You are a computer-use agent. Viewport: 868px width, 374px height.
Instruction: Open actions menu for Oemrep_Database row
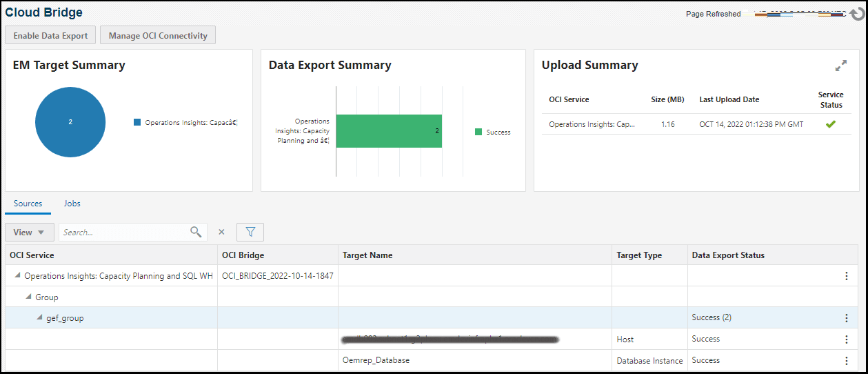pyautogui.click(x=847, y=361)
